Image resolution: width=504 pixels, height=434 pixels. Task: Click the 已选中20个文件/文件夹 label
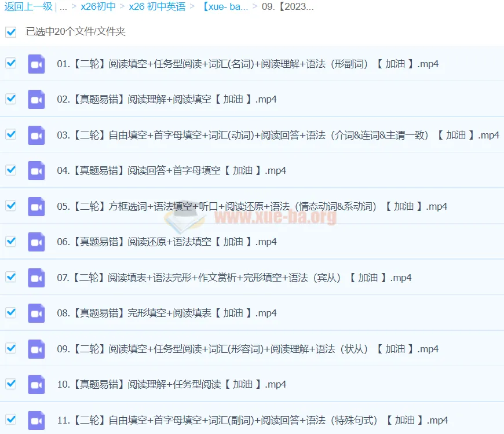(x=75, y=31)
